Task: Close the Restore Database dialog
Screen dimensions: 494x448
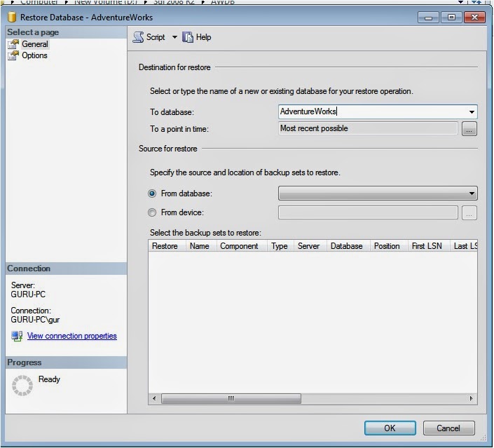Action: click(x=474, y=17)
